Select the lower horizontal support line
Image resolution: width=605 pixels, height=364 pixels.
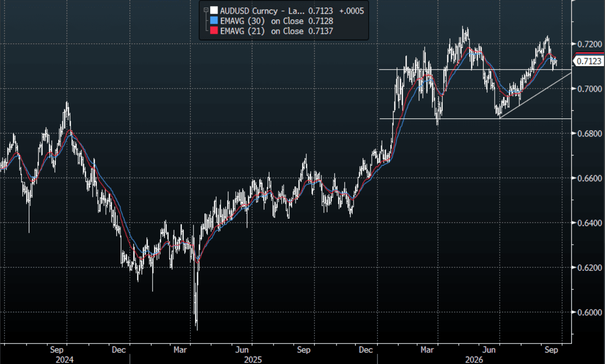pyautogui.click(x=475, y=119)
